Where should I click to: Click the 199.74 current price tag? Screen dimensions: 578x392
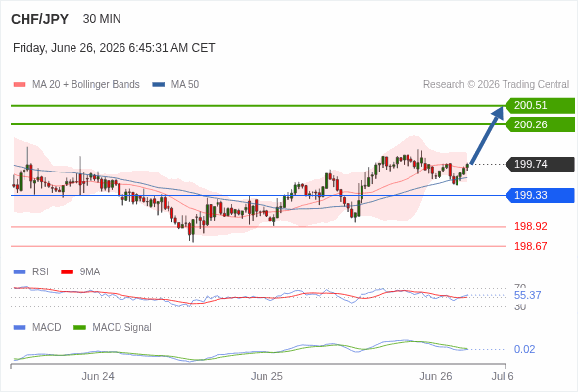(540, 164)
